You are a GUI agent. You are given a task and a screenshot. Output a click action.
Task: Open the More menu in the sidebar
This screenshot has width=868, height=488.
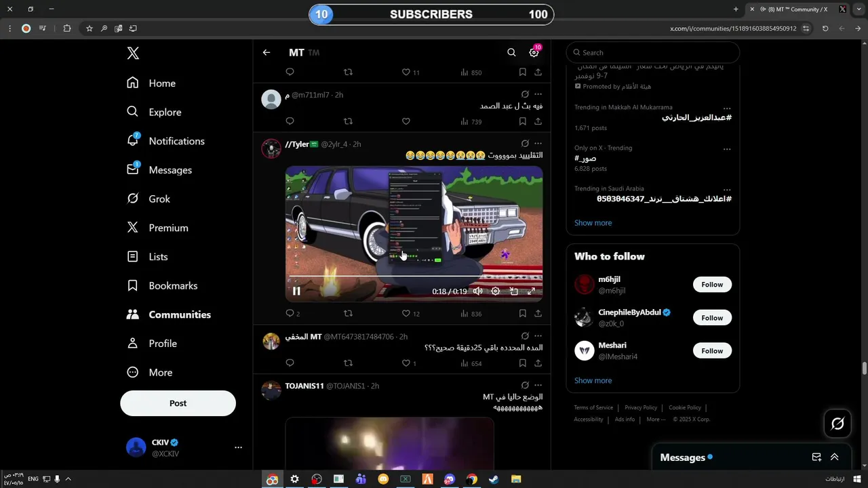pos(150,372)
